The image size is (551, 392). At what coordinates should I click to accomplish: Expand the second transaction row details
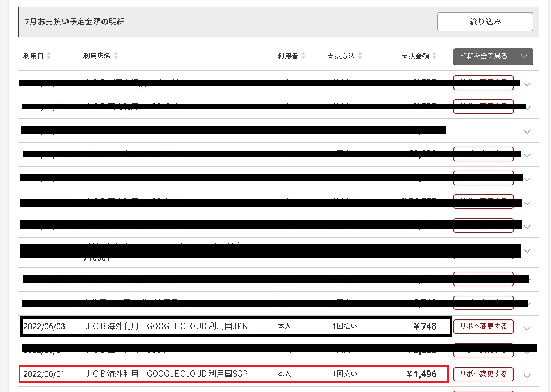click(527, 106)
